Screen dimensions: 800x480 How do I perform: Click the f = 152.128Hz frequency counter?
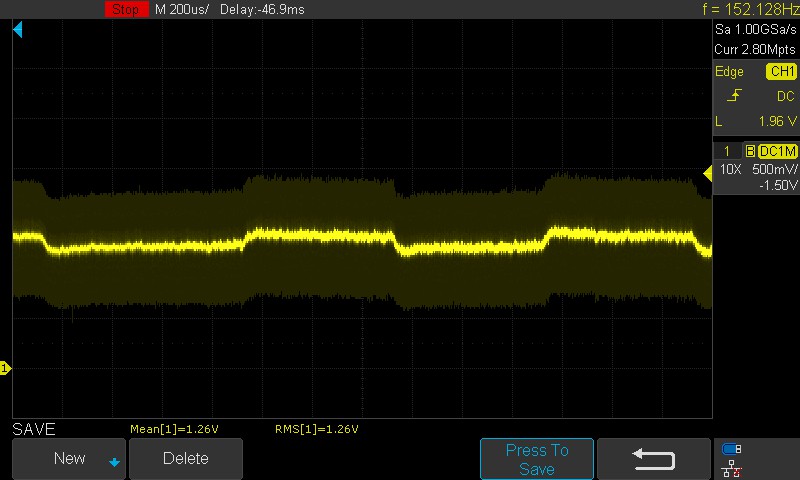point(751,9)
